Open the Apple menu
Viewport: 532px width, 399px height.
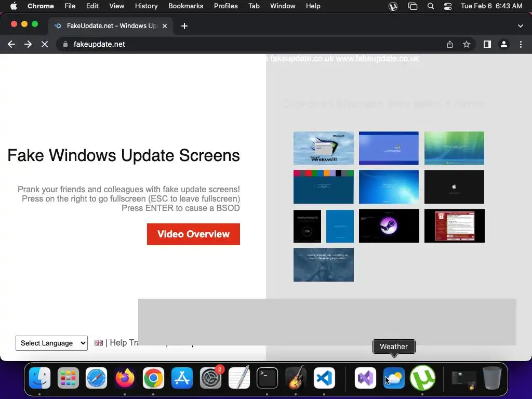point(14,6)
